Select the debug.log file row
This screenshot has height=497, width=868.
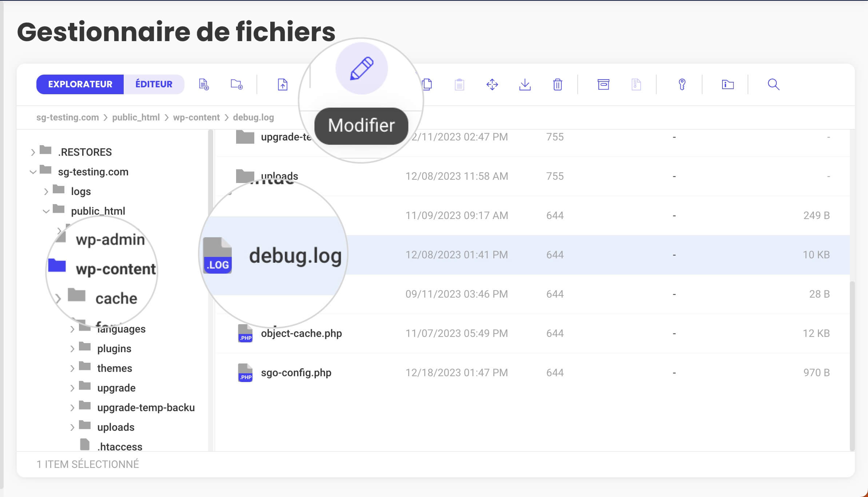tap(533, 255)
